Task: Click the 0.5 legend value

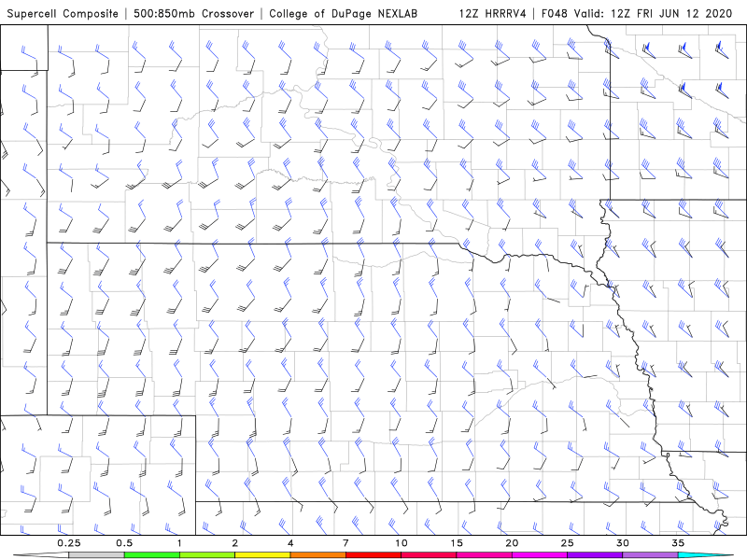Action: pyautogui.click(x=124, y=543)
